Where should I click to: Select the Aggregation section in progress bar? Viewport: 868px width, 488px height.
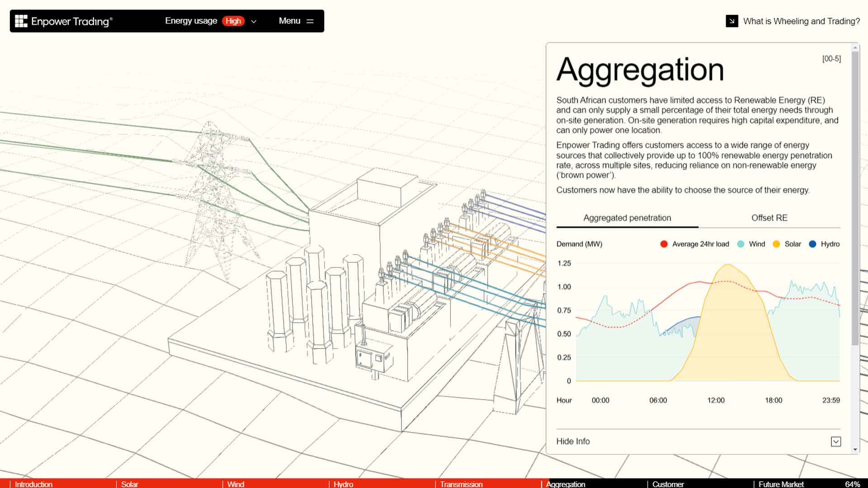pyautogui.click(x=566, y=484)
